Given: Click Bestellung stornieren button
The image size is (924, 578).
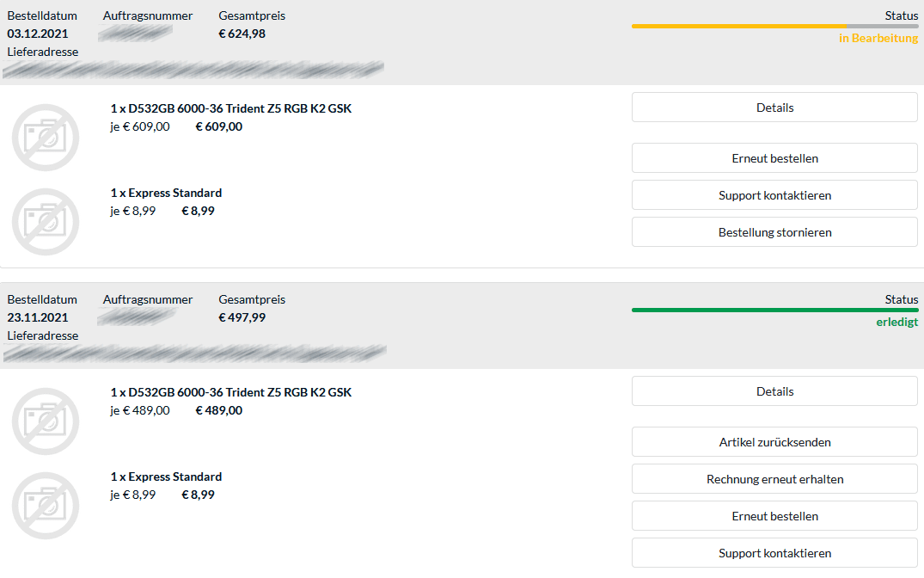Looking at the screenshot, I should [774, 232].
